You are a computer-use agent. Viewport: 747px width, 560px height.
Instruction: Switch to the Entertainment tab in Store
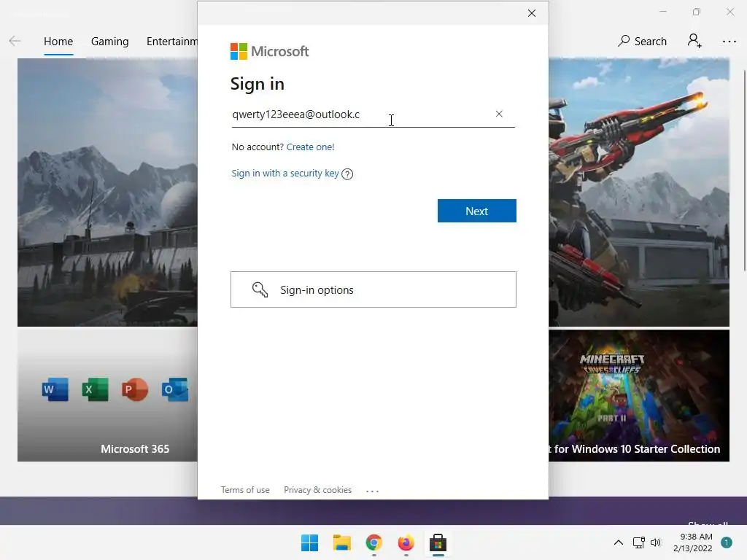click(x=172, y=42)
